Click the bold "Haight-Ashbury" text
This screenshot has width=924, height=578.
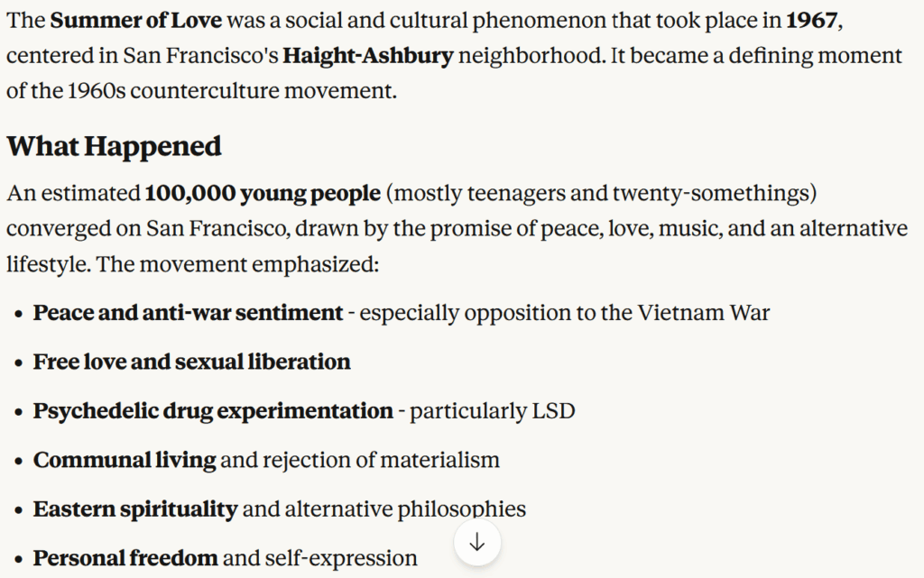point(368,56)
